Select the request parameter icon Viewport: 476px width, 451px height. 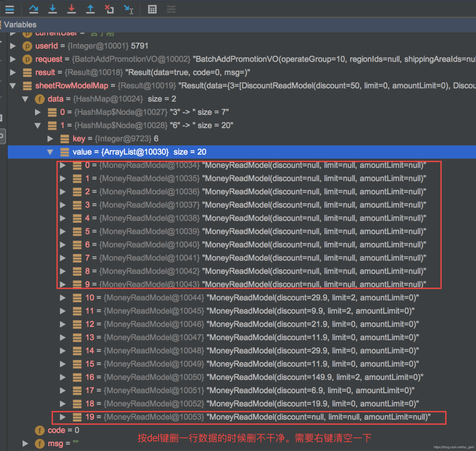(27, 59)
